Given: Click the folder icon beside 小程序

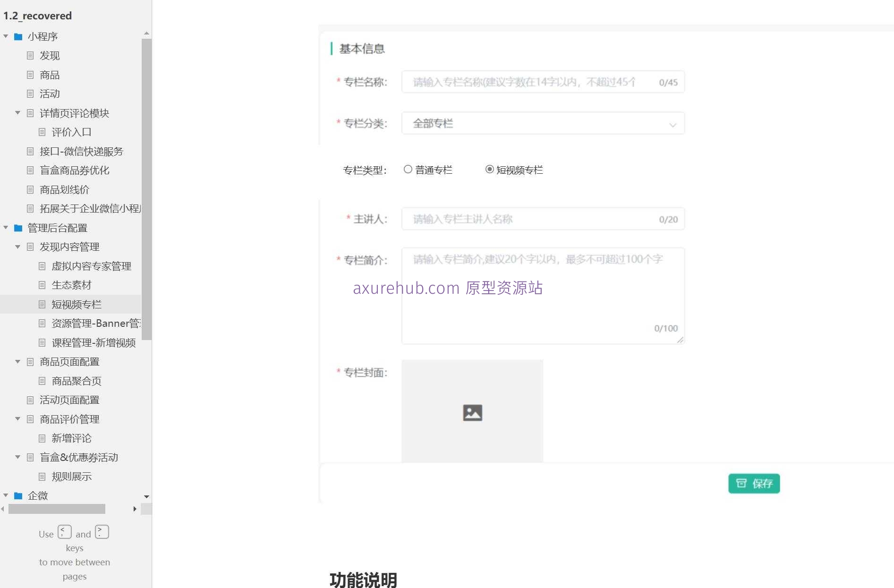Looking at the screenshot, I should [x=18, y=36].
